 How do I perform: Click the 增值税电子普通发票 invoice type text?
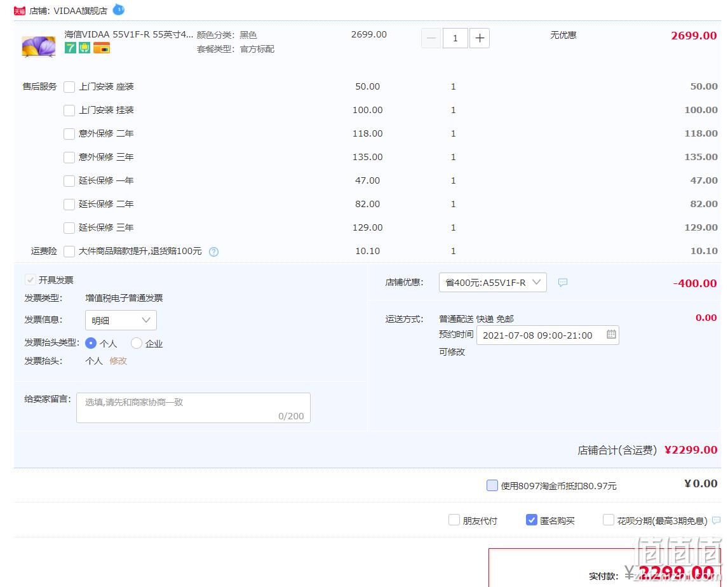pos(124,298)
